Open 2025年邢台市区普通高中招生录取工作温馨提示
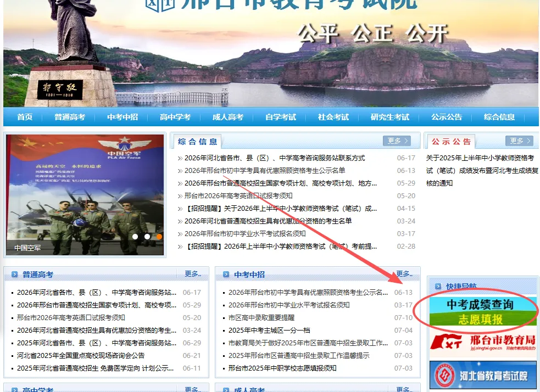The image size is (540, 392). 299,356
